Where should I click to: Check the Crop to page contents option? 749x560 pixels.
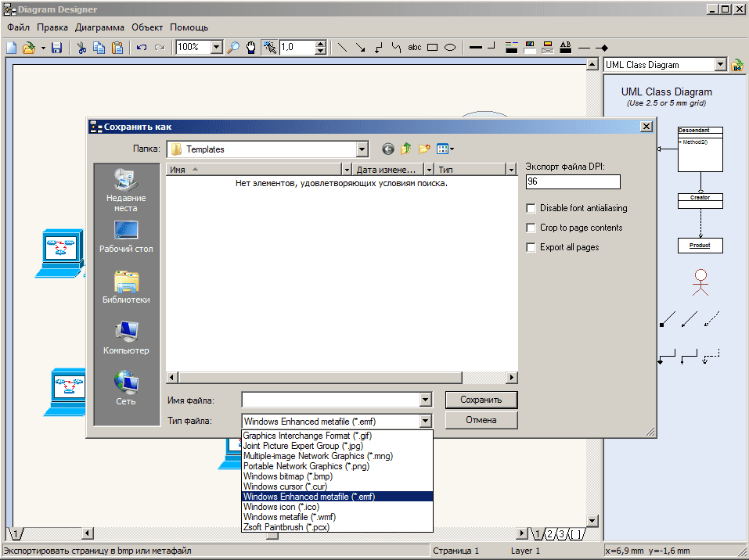point(532,228)
